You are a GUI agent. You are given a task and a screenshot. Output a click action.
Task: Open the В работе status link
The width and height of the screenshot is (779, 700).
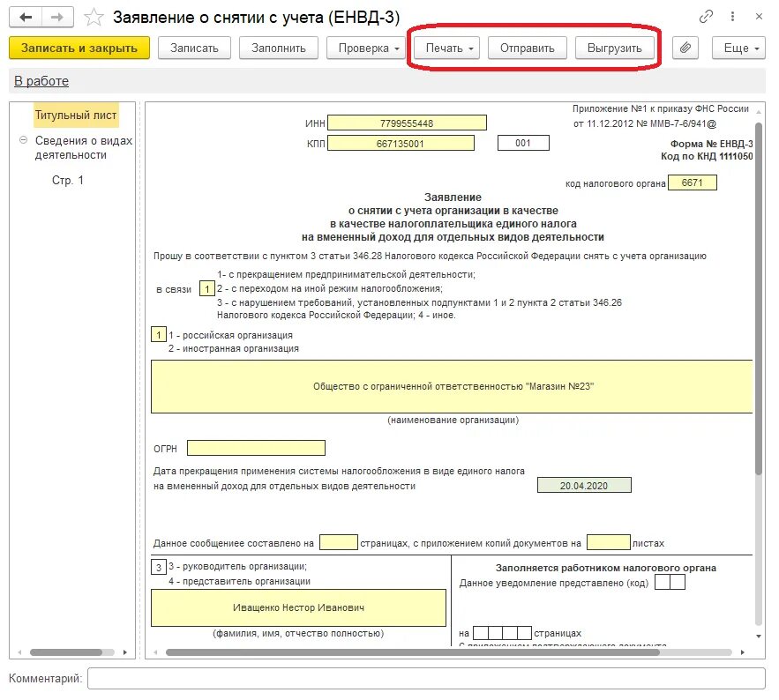tap(41, 81)
